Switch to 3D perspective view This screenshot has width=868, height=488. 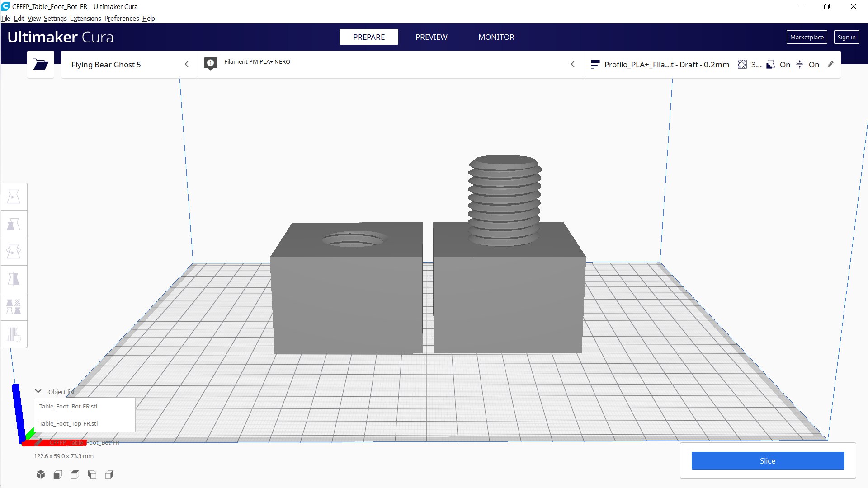(41, 474)
